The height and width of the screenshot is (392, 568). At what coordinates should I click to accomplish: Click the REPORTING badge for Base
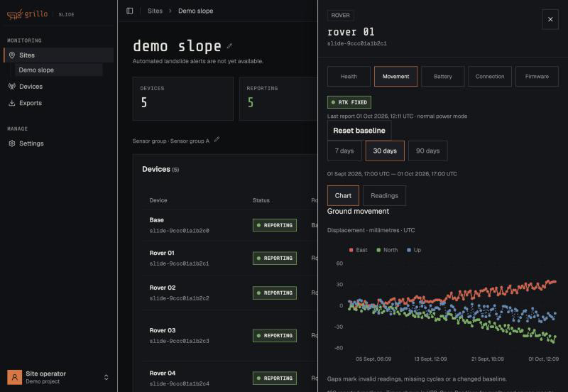[275, 225]
